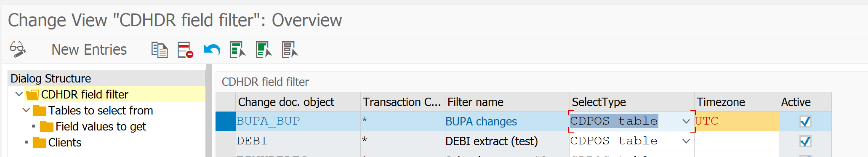Toggle Display/Change mode glasses icon
The height and width of the screenshot is (157, 868).
tap(18, 50)
